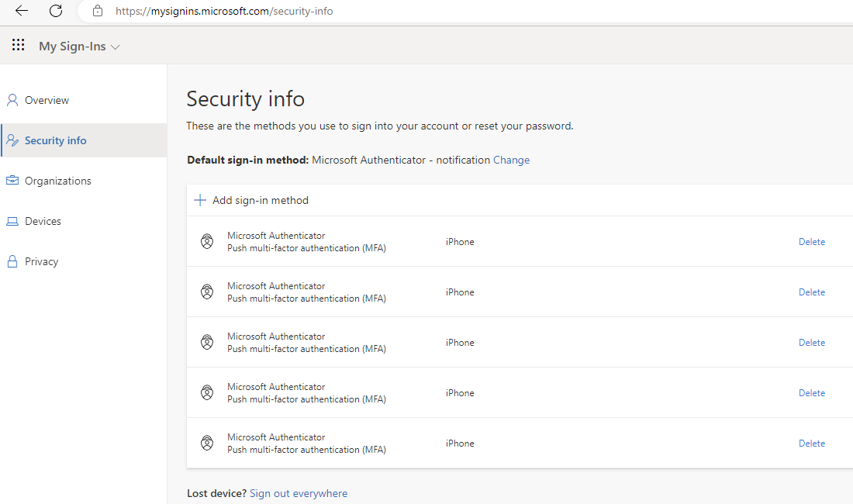The height and width of the screenshot is (504, 853).
Task: Reload the page with refresh icon
Action: tap(56, 11)
